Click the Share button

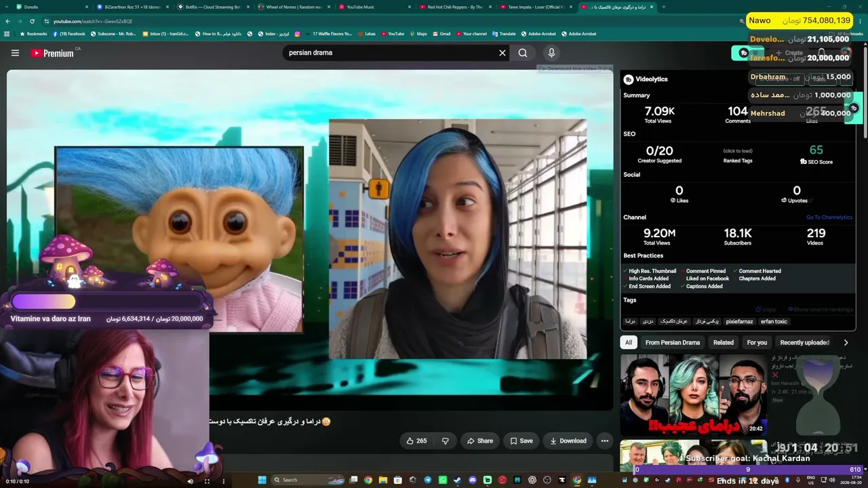point(480,441)
